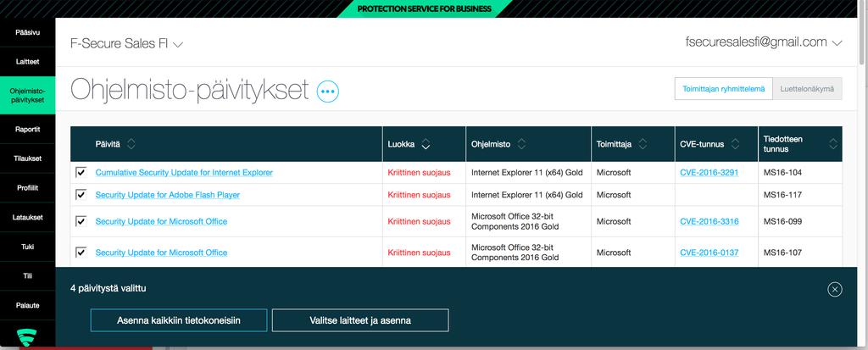Open the MS16-099 Security Update for Microsoft Office link
The image size is (868, 350).
point(161,221)
